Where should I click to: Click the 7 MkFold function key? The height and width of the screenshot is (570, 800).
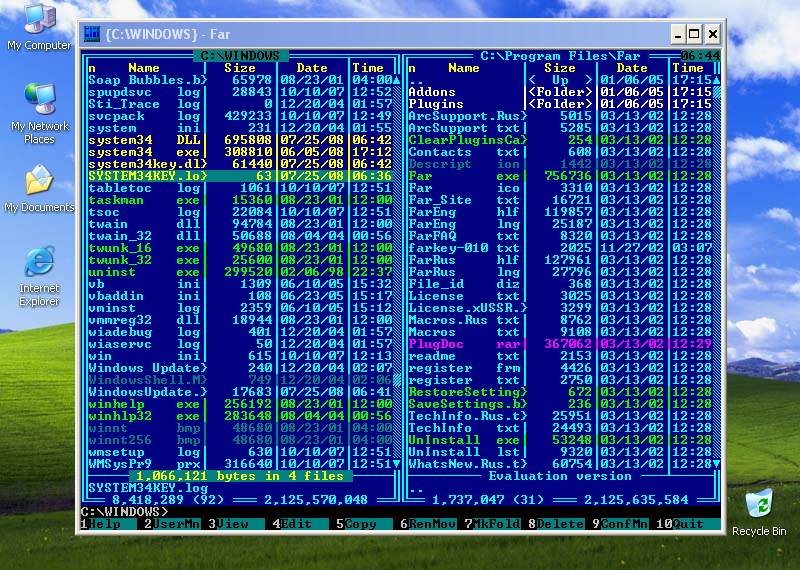tap(492, 524)
